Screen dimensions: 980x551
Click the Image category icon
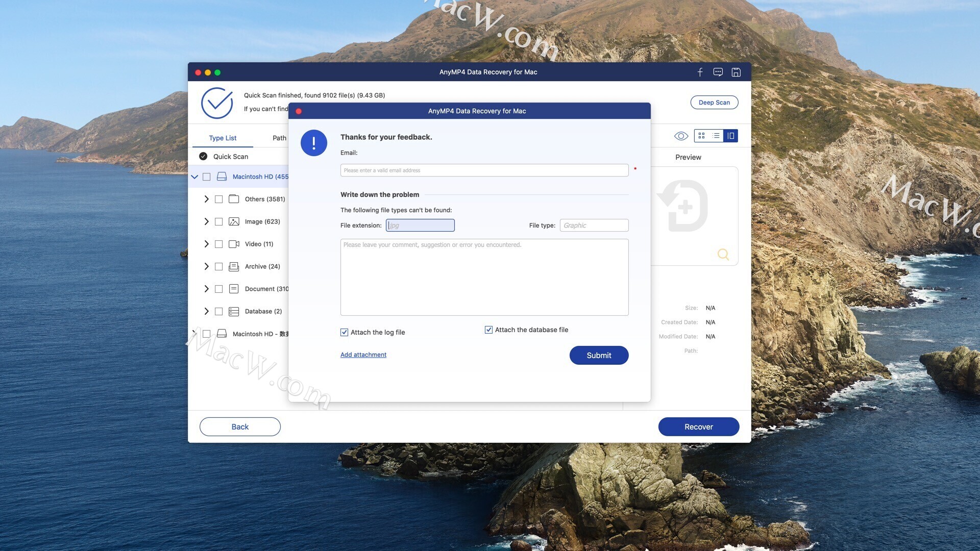pyautogui.click(x=234, y=221)
